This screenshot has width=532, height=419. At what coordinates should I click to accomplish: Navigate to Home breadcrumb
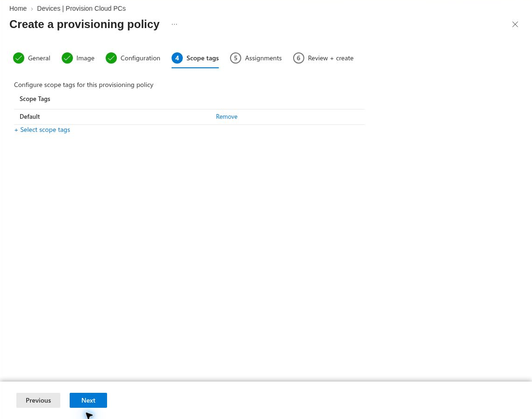18,8
